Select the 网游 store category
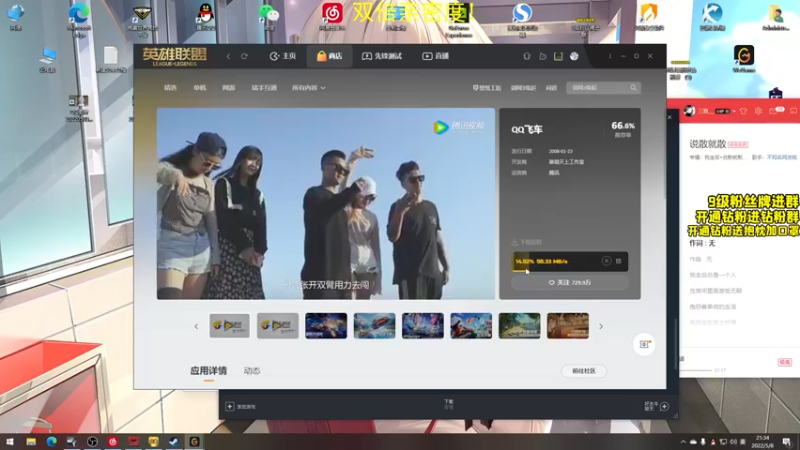This screenshot has width=800, height=450. point(229,88)
